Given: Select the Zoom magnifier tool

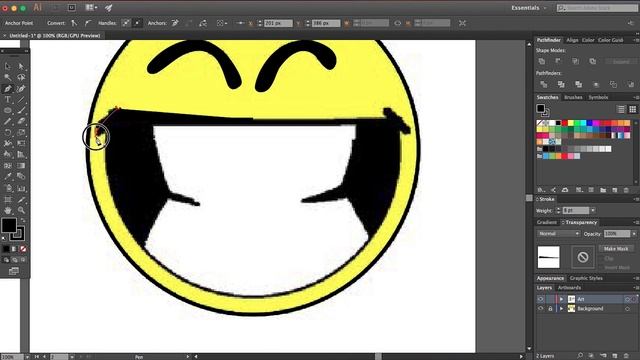Looking at the screenshot, I should pyautogui.click(x=21, y=210).
